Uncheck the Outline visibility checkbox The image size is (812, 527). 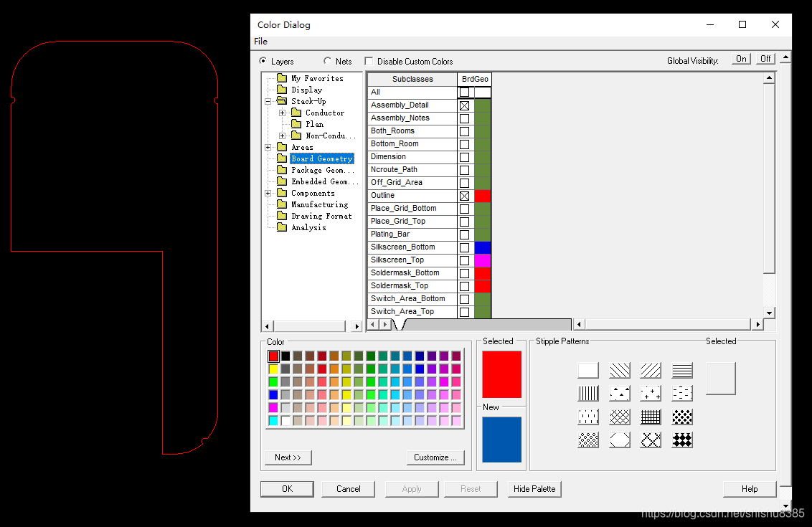pos(465,196)
